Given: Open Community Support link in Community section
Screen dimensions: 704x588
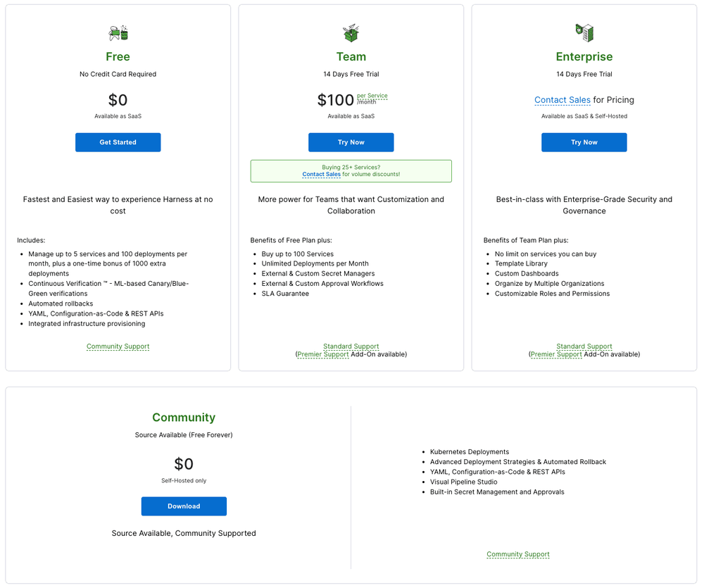Looking at the screenshot, I should pyautogui.click(x=518, y=554).
